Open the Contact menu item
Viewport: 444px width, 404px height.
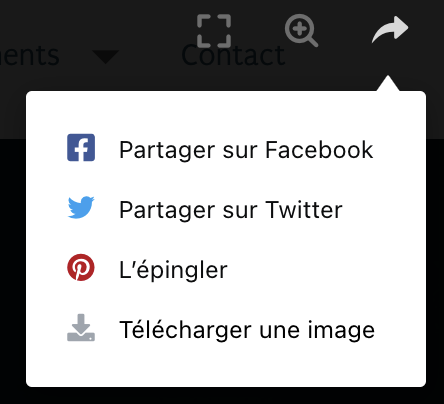[x=233, y=55]
